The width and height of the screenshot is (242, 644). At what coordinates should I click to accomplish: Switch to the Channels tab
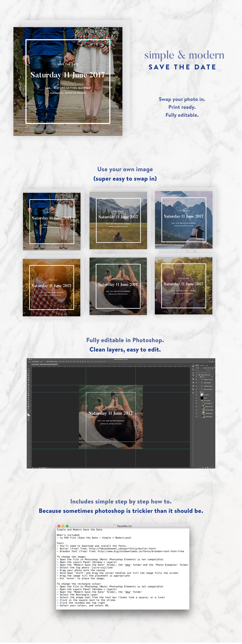coord(202,365)
